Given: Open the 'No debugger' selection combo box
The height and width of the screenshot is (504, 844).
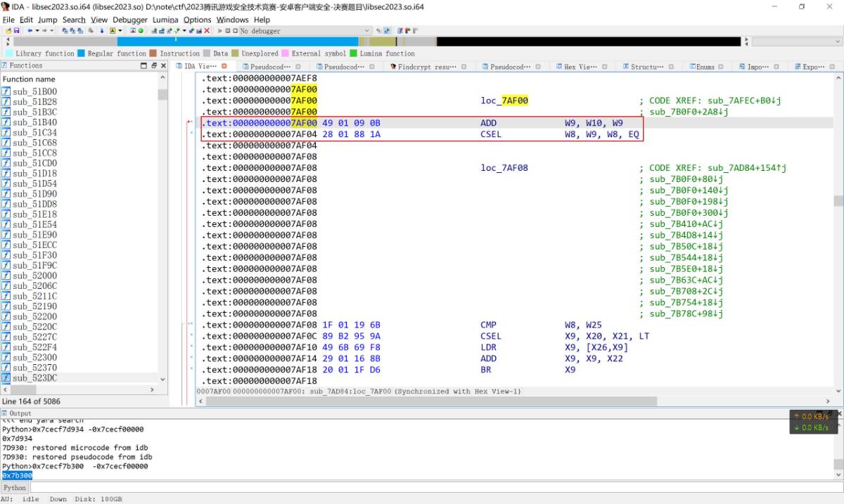Looking at the screenshot, I should 305,31.
